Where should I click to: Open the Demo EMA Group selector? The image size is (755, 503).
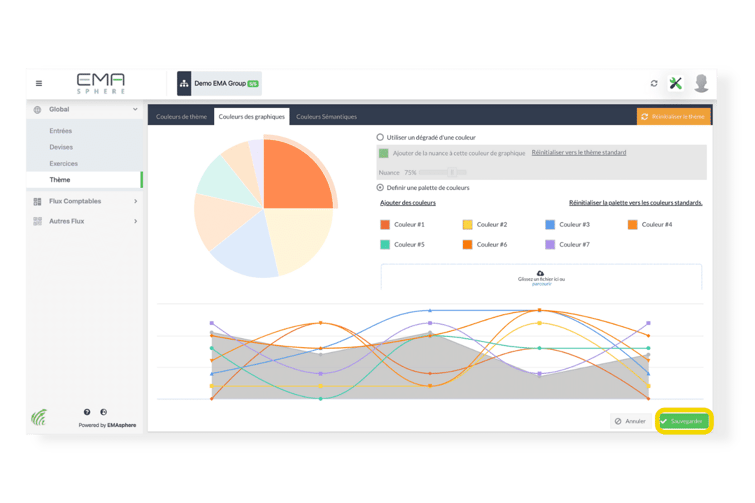[220, 84]
